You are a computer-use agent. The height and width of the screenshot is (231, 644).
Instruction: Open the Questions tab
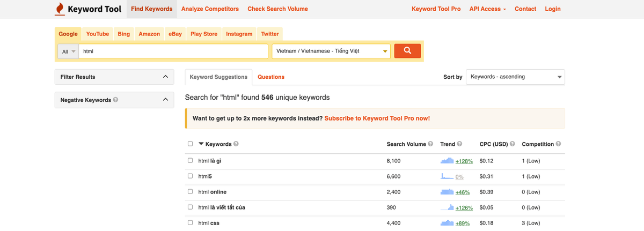pos(271,77)
